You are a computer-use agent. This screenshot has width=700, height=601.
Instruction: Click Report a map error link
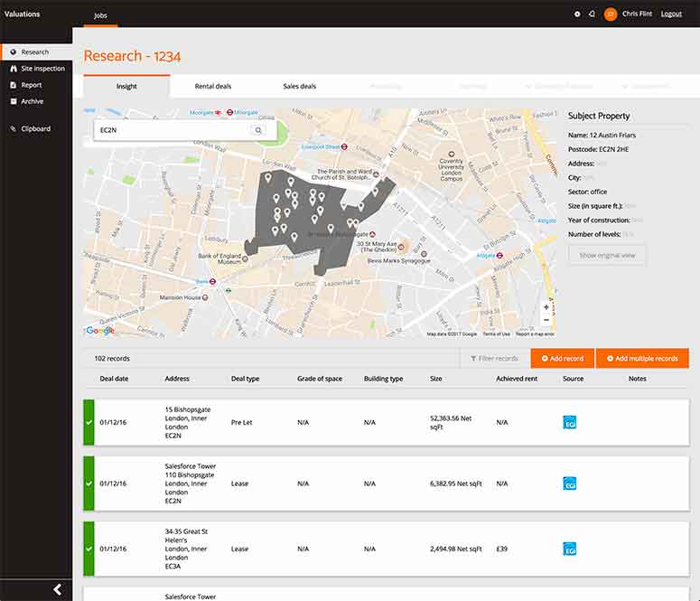point(535,334)
